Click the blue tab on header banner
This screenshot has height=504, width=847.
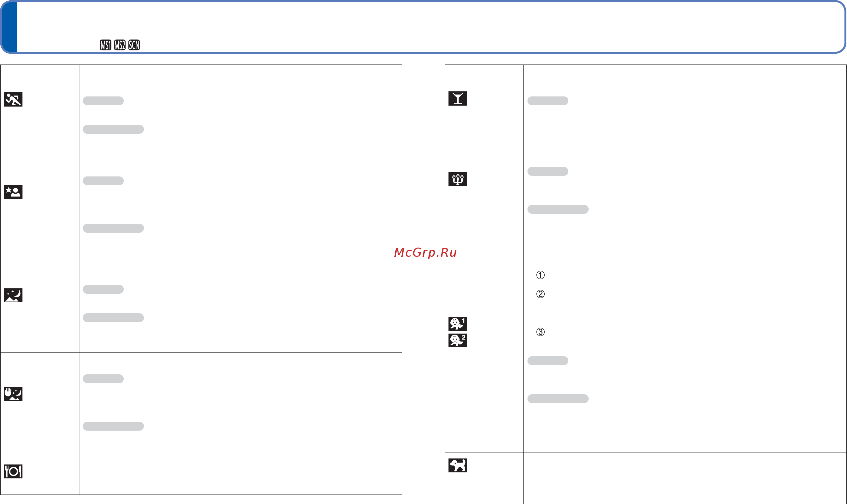(x=9, y=27)
